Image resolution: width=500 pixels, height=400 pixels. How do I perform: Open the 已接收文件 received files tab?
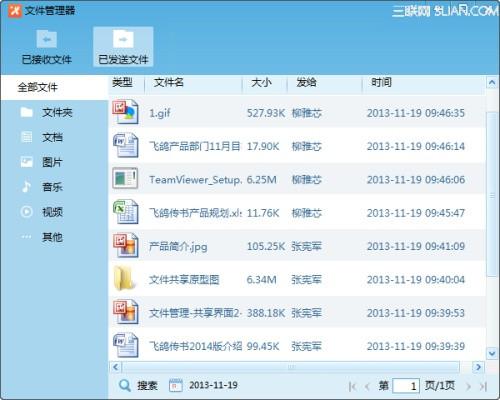pos(47,47)
